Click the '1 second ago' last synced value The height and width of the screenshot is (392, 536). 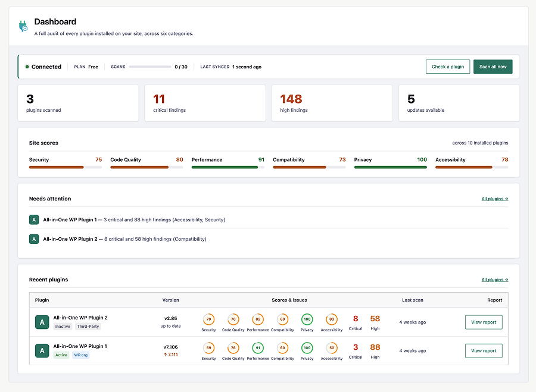pyautogui.click(x=247, y=67)
